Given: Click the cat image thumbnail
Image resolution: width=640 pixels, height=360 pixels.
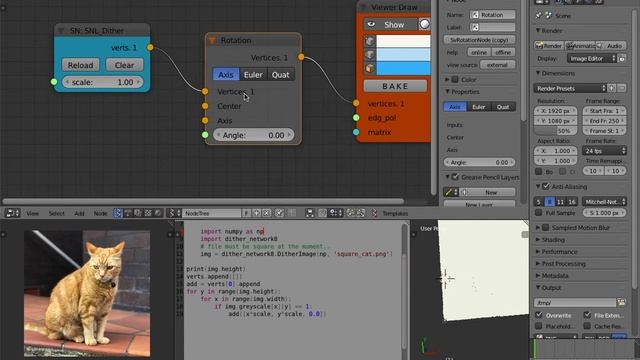Looking at the screenshot, I should pos(87,293).
